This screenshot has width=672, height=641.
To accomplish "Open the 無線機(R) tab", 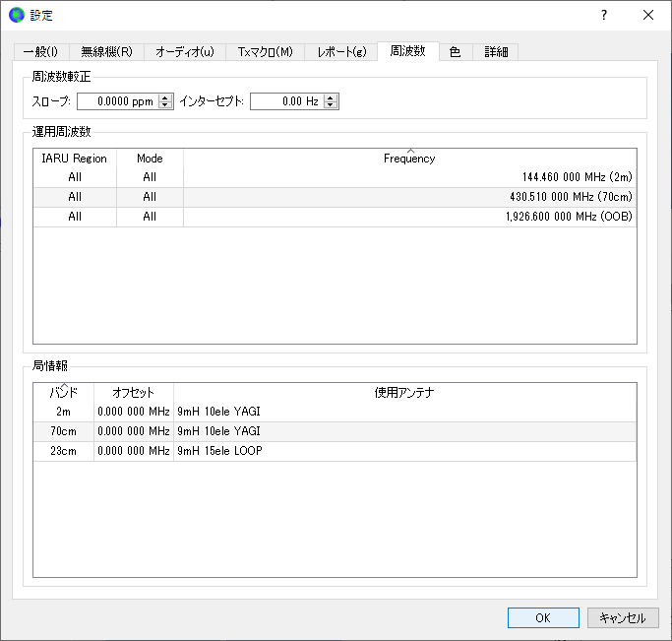I will (106, 52).
